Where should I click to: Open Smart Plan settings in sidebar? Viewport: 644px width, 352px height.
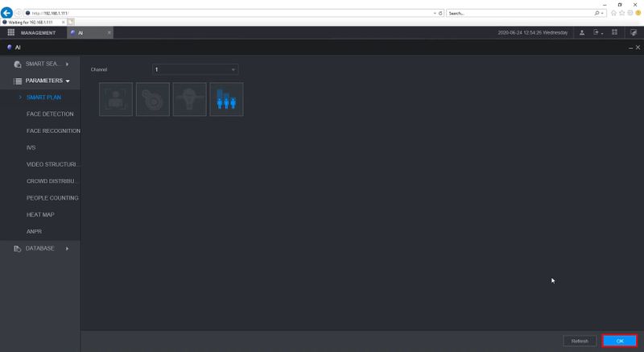[43, 97]
